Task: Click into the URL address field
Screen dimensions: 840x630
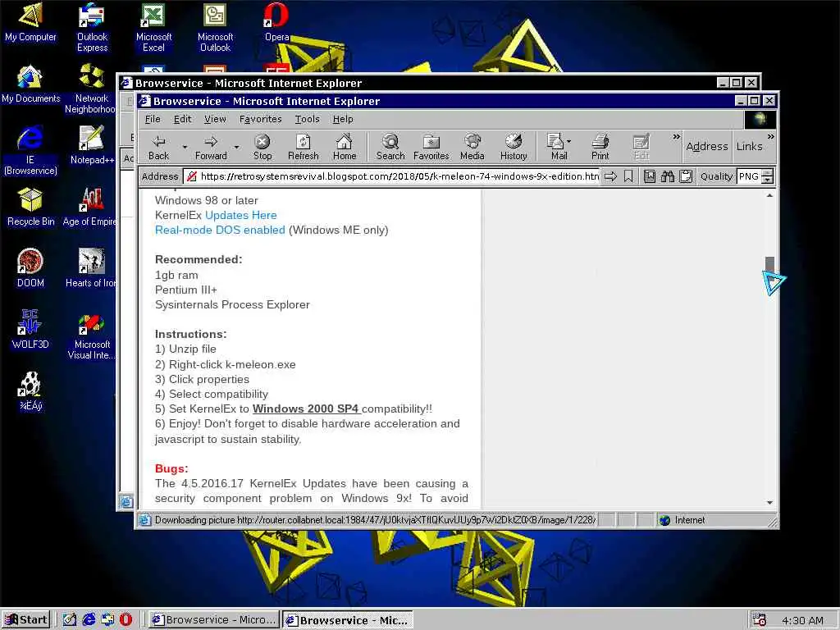Action: click(391, 176)
